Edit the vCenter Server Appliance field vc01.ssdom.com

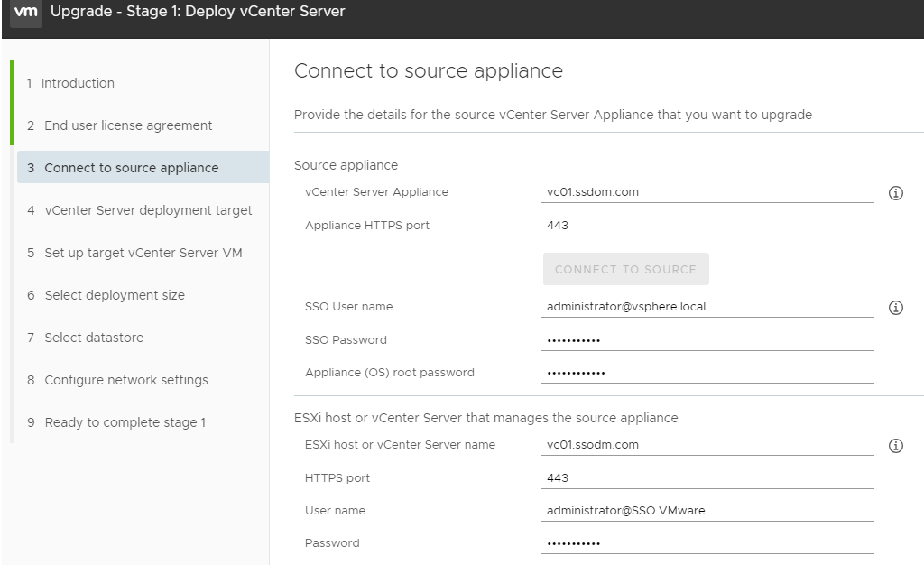click(707, 192)
